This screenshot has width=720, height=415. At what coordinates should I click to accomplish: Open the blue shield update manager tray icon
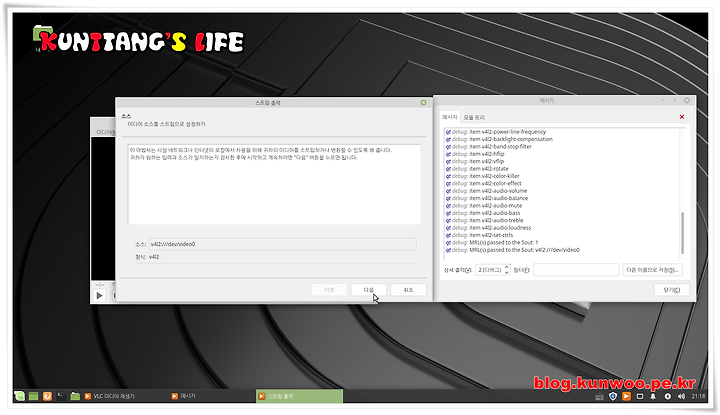tap(613, 396)
